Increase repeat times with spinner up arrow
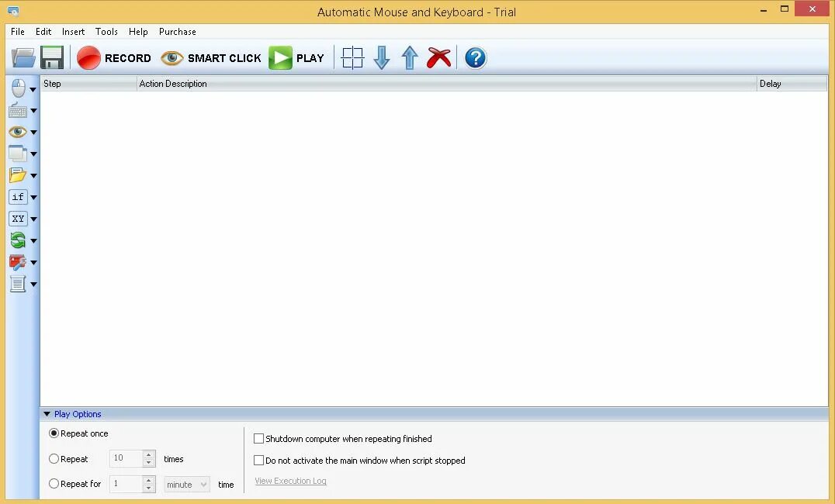The width and height of the screenshot is (835, 504). pos(149,454)
